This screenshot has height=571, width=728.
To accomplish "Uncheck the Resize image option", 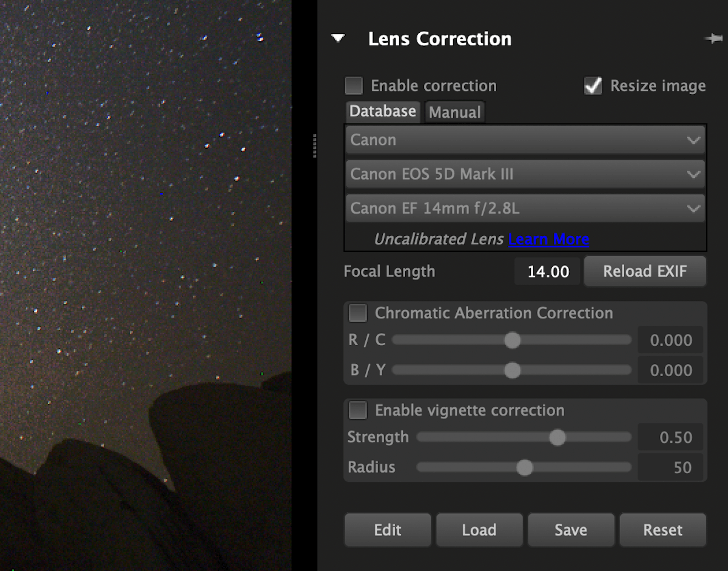I will click(593, 86).
